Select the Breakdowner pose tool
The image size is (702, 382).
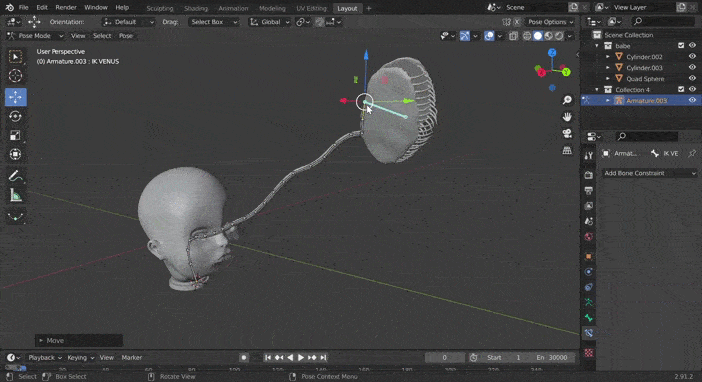coord(16,216)
